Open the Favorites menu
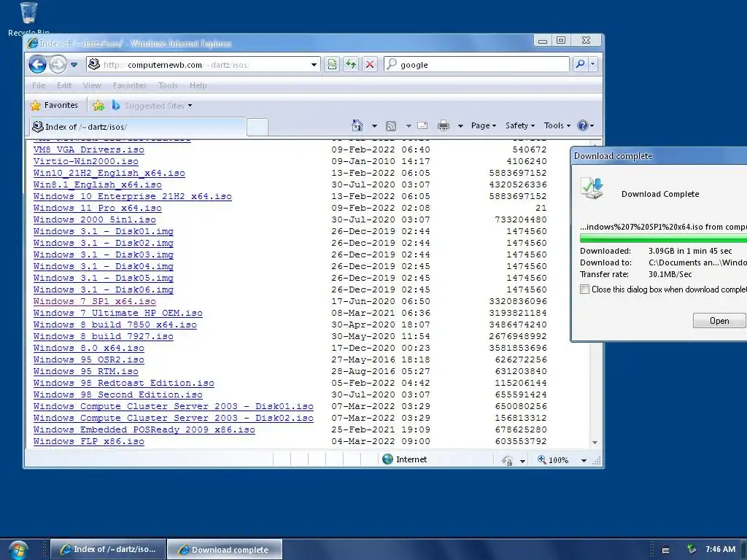 pyautogui.click(x=130, y=85)
